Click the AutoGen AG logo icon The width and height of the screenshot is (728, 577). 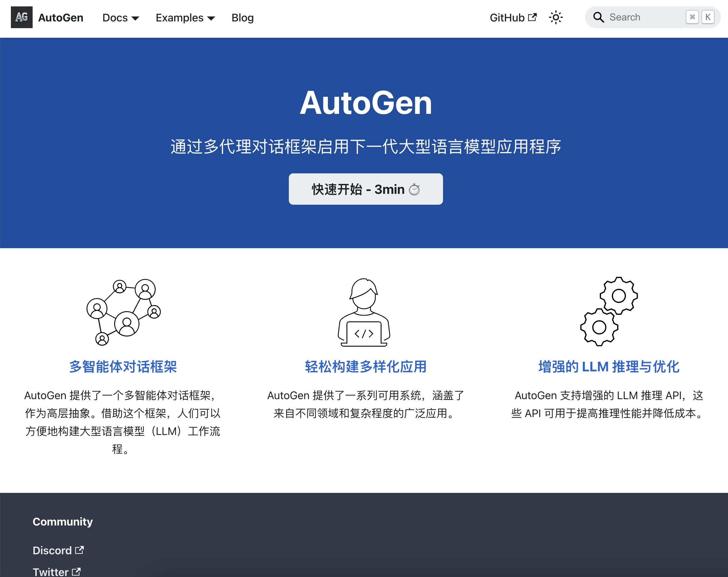22,17
